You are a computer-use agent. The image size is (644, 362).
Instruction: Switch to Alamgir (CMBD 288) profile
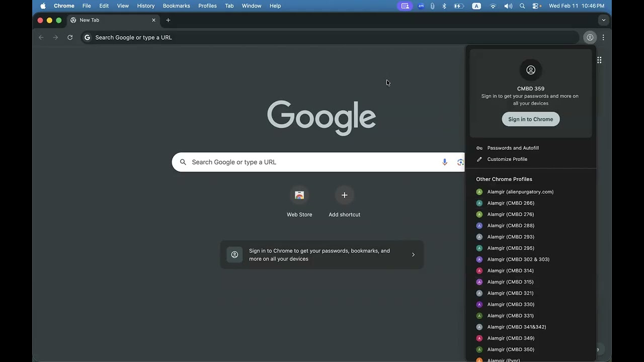531,226
